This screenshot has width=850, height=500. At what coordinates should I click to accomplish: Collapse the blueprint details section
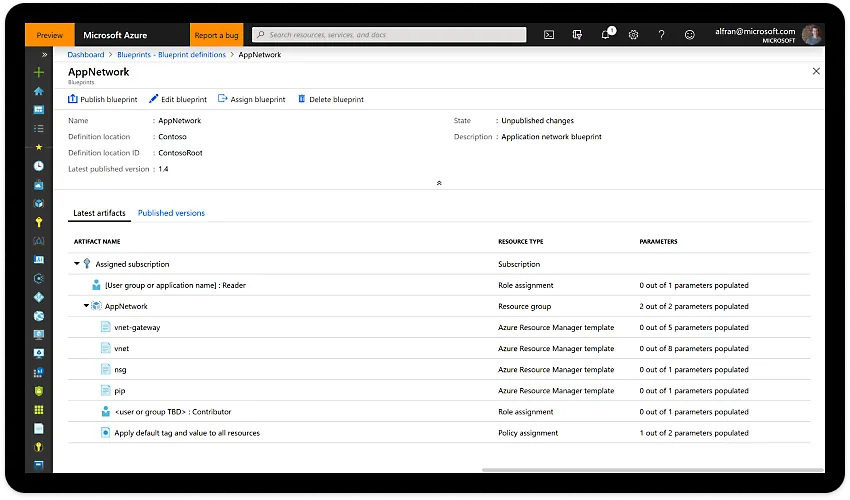438,183
